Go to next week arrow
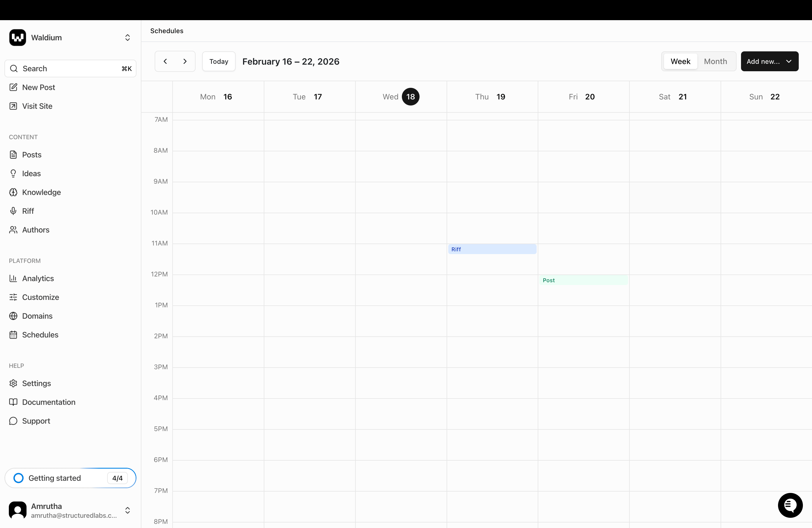The width and height of the screenshot is (812, 528). coord(185,61)
